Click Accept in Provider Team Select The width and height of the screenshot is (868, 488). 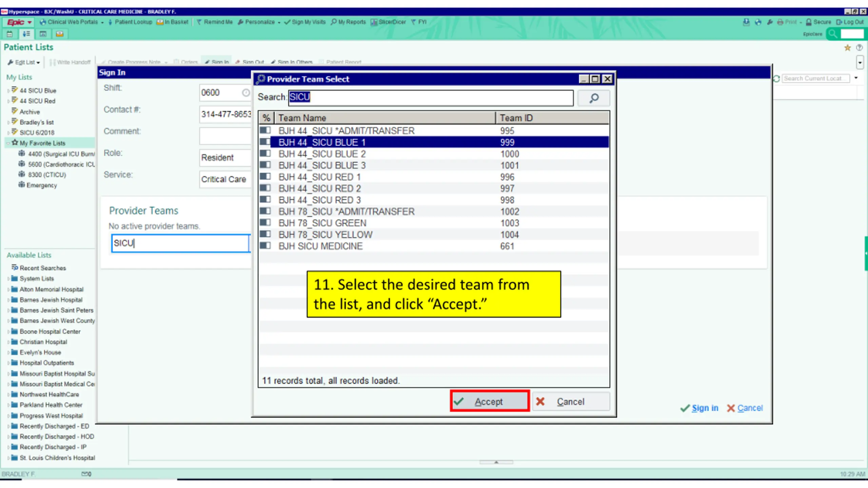click(490, 402)
